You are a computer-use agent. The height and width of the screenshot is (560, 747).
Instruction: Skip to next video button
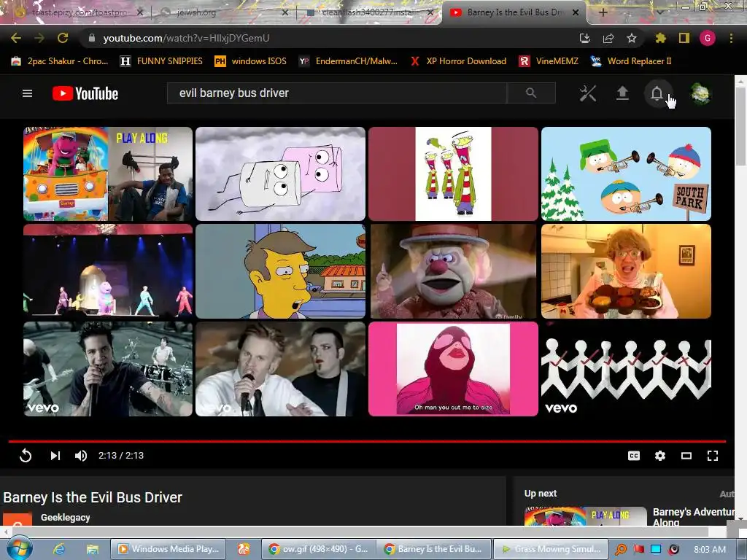(x=55, y=456)
